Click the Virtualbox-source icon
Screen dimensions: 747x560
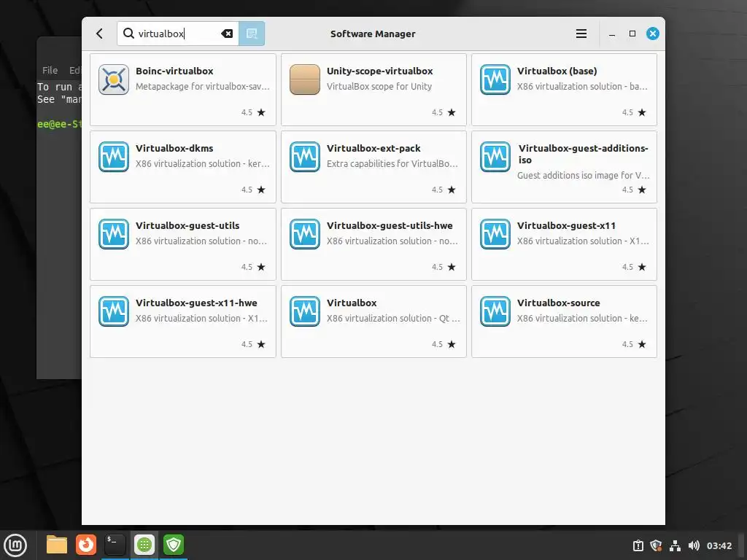495,311
